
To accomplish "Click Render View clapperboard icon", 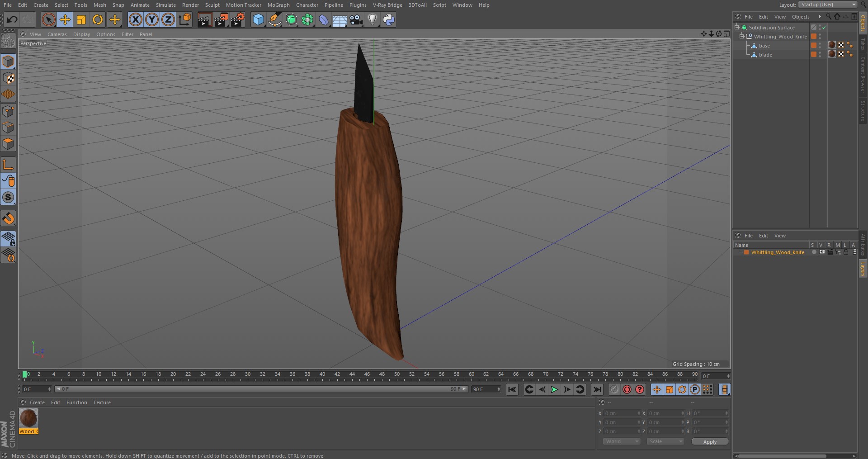I will [x=204, y=19].
